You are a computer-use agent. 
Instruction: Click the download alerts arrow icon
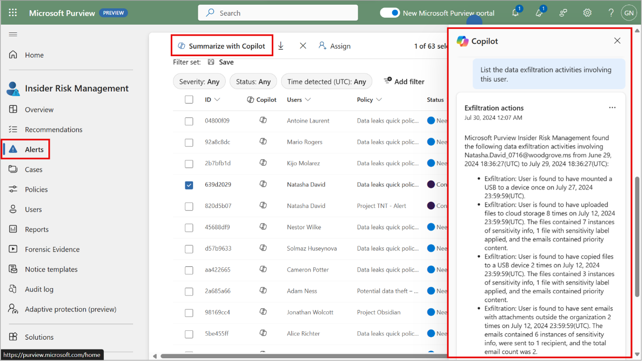point(281,46)
